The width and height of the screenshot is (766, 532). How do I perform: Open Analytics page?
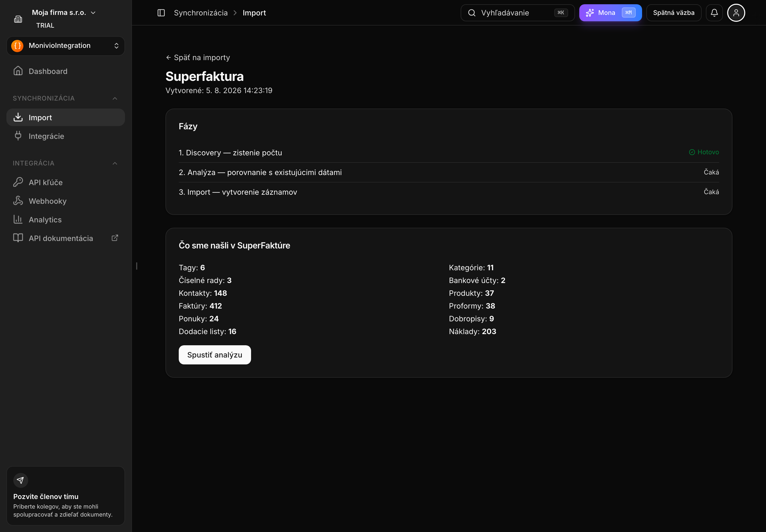[x=66, y=219]
